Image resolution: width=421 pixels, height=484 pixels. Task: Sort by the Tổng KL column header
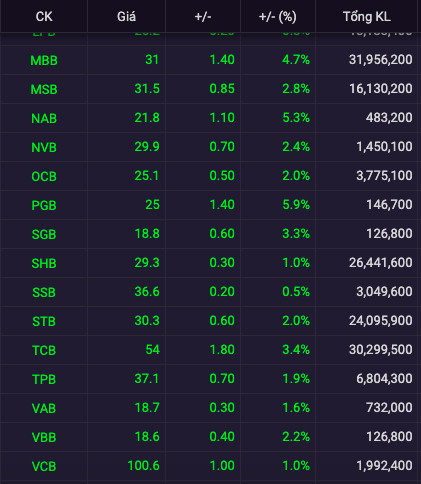pos(367,16)
